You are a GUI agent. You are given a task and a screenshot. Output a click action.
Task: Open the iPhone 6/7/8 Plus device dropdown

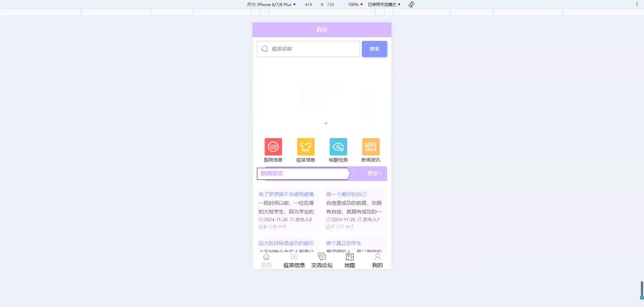pyautogui.click(x=272, y=4)
